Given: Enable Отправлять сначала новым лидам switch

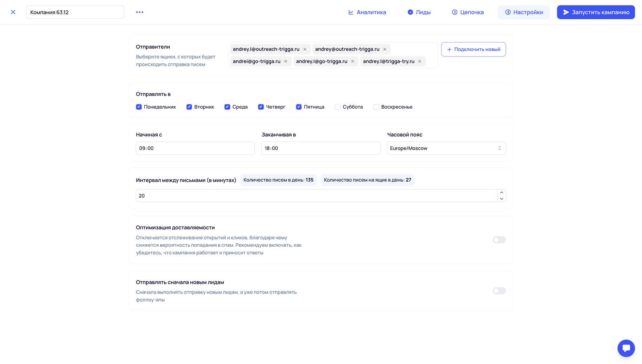Looking at the screenshot, I should coord(499,291).
